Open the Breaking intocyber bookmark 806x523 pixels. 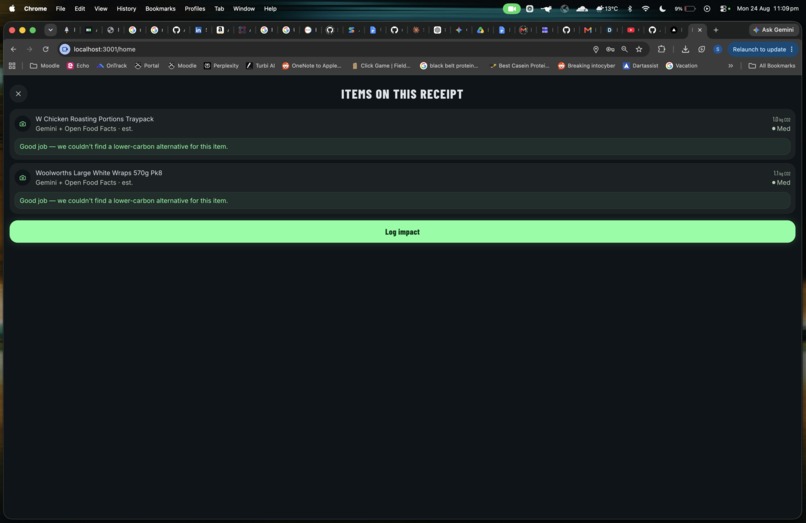(587, 66)
